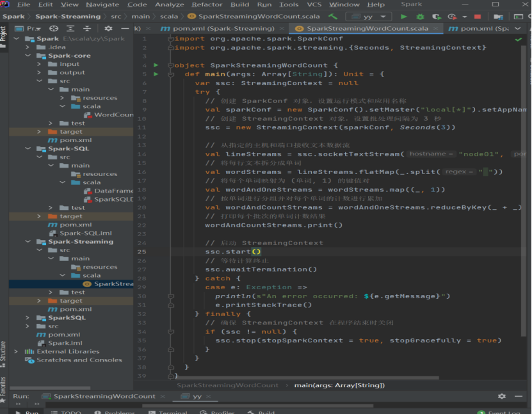This screenshot has width=532, height=414.
Task: Open the VCS menu
Action: coord(314,4)
